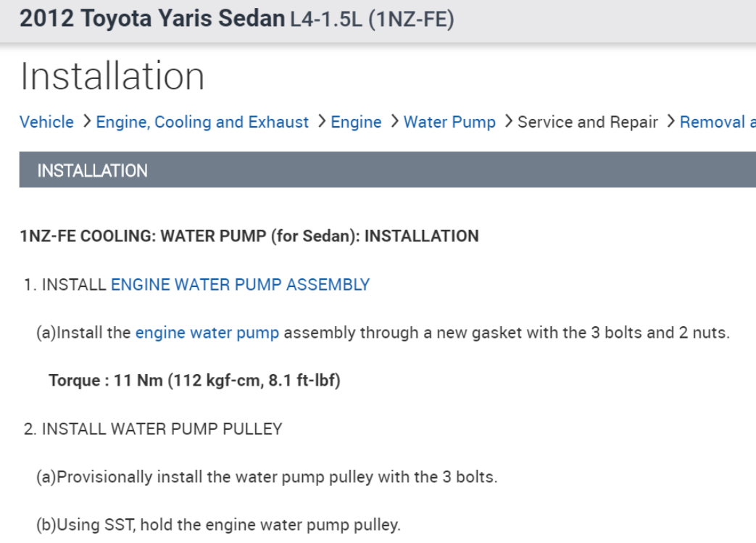The width and height of the screenshot is (756, 543).
Task: Follow the blue "engine water pump" link in step (a)
Action: (207, 333)
